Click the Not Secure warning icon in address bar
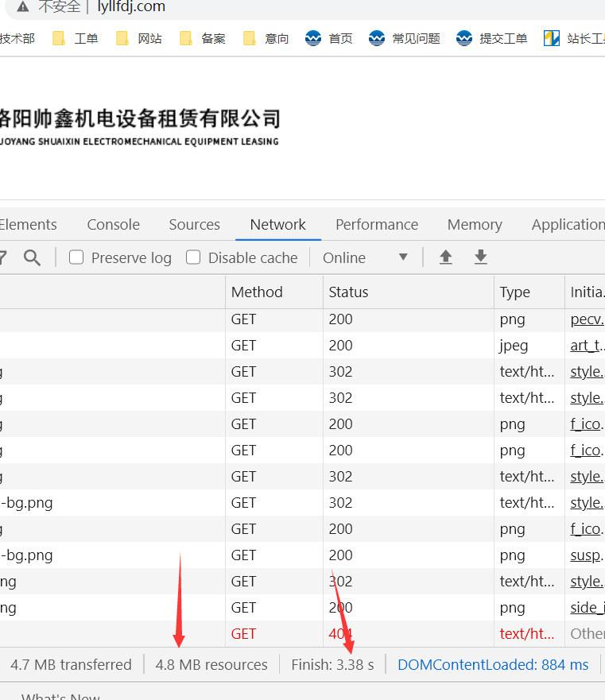This screenshot has height=700, width=605. (23, 7)
